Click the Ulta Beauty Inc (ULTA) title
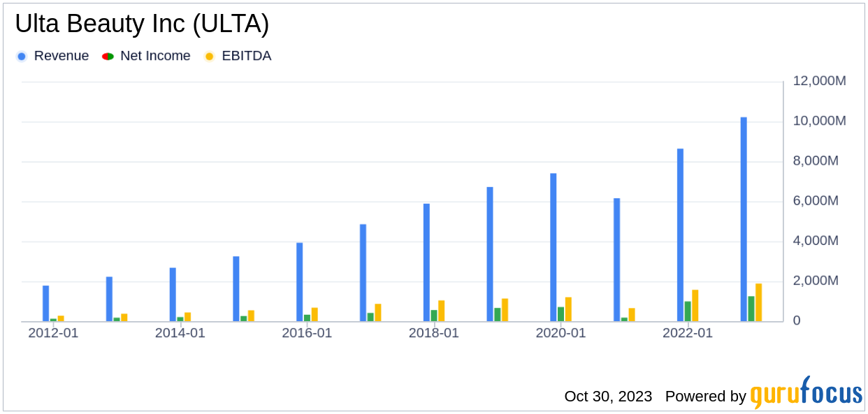Screen dimensions: 868x414 tap(142, 23)
